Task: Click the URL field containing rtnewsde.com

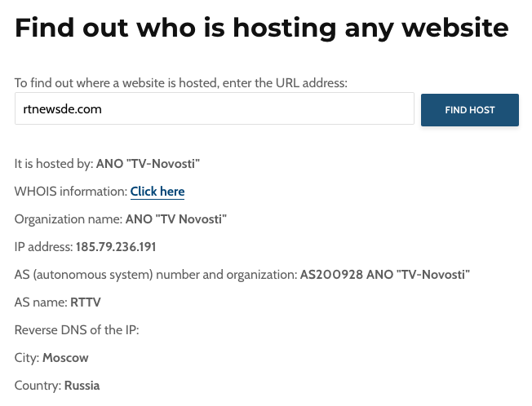Action: point(214,108)
